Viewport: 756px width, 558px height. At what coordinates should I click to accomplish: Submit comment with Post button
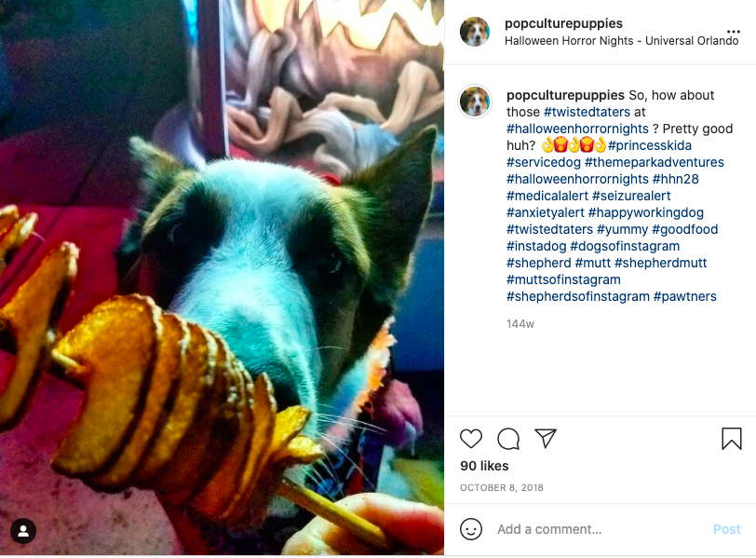[x=726, y=529]
